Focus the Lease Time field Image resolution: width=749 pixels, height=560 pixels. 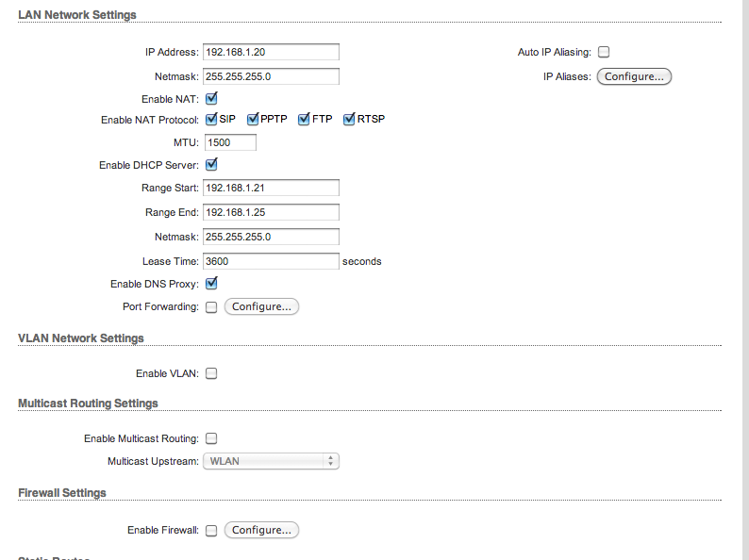tap(271, 261)
